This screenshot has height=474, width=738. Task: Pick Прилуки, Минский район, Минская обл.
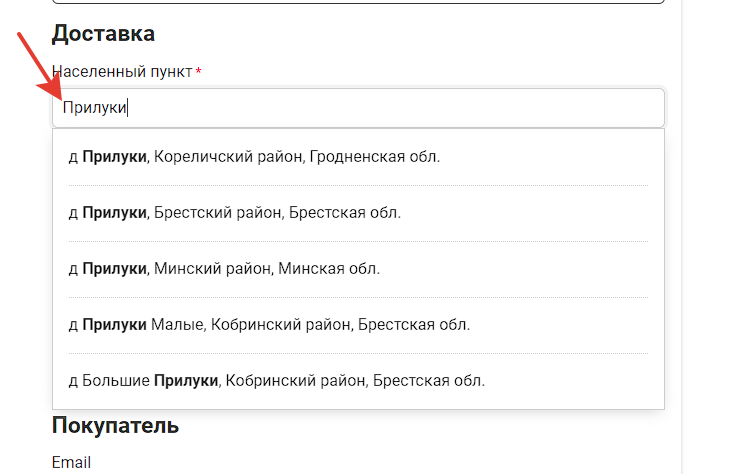[x=358, y=269]
